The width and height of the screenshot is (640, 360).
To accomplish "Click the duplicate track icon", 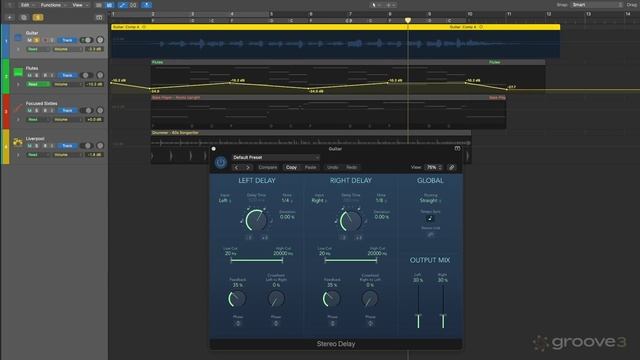I will 24,18.
